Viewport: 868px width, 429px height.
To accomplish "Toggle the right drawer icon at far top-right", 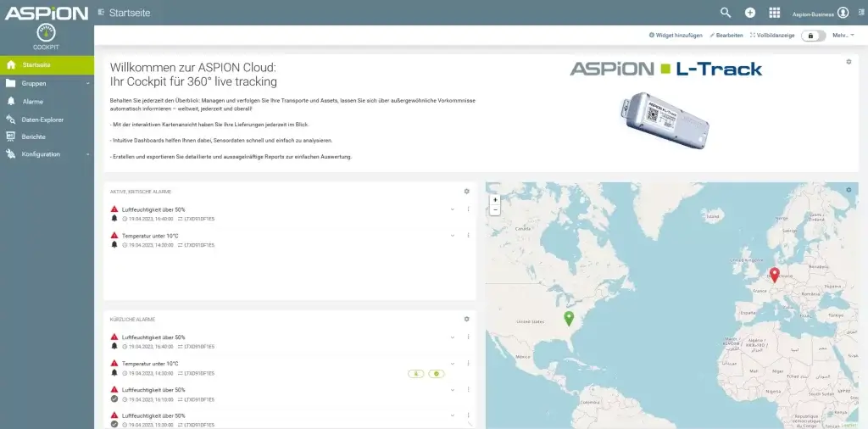I will click(x=861, y=13).
